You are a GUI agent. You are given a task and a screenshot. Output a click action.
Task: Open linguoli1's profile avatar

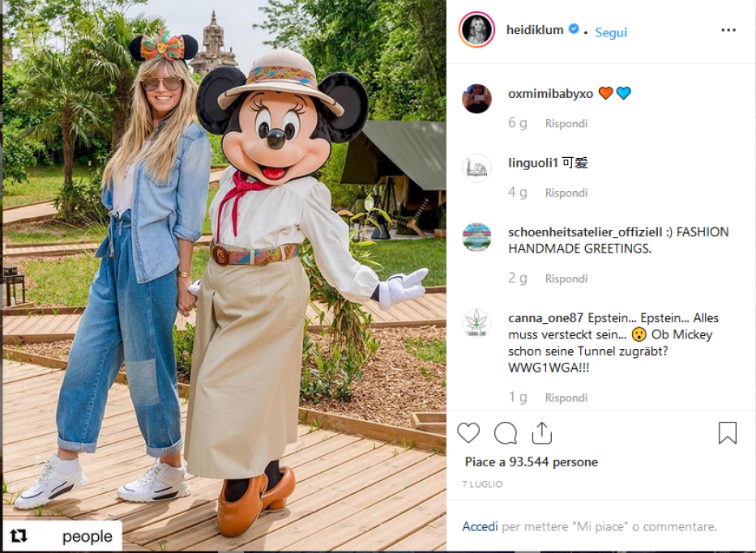click(x=476, y=168)
